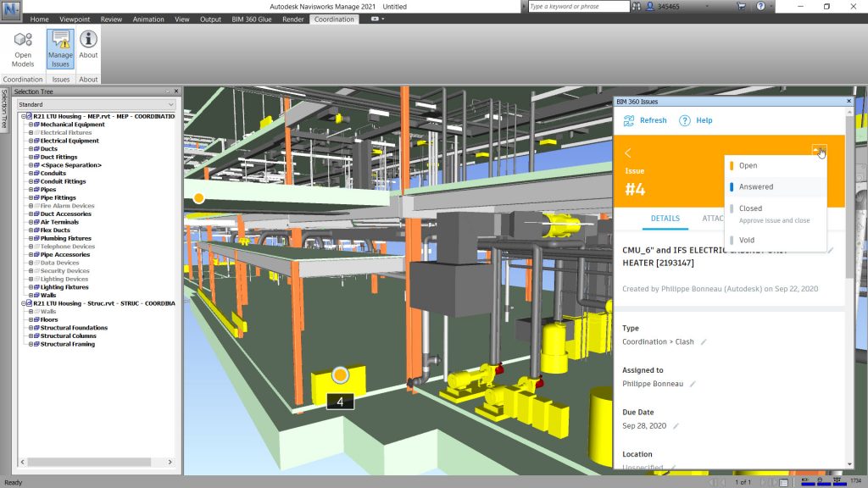This screenshot has height=488, width=868.
Task: Edit the issue title pencil icon
Action: click(x=831, y=250)
